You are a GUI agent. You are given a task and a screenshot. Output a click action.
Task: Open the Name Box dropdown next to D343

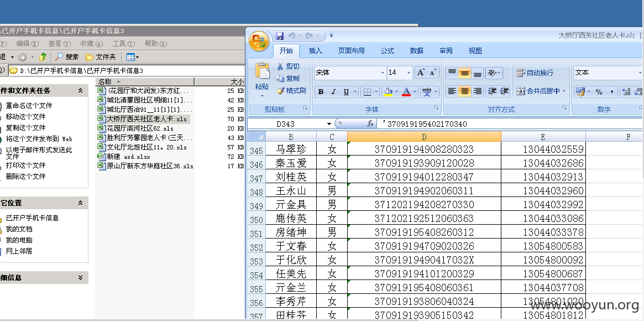328,124
